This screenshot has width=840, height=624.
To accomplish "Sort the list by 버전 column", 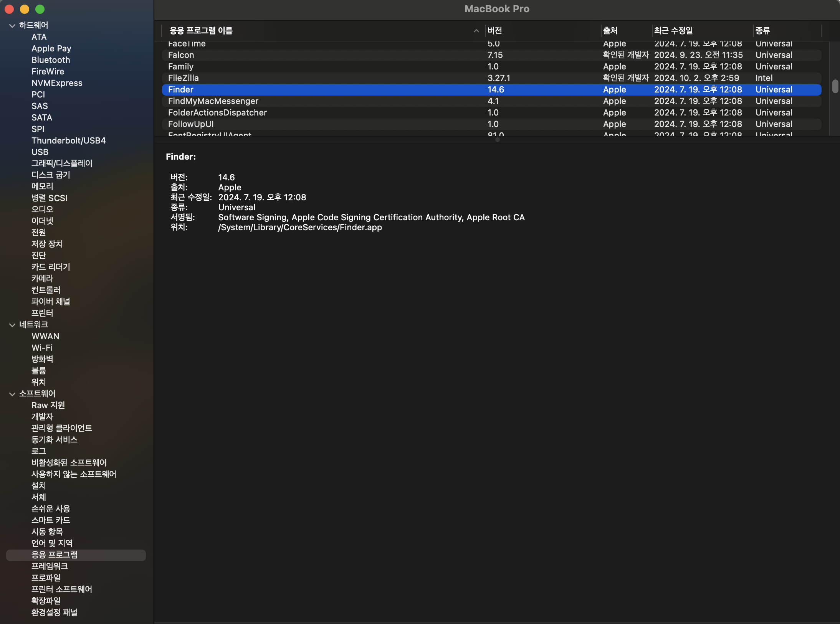I will pos(495,31).
